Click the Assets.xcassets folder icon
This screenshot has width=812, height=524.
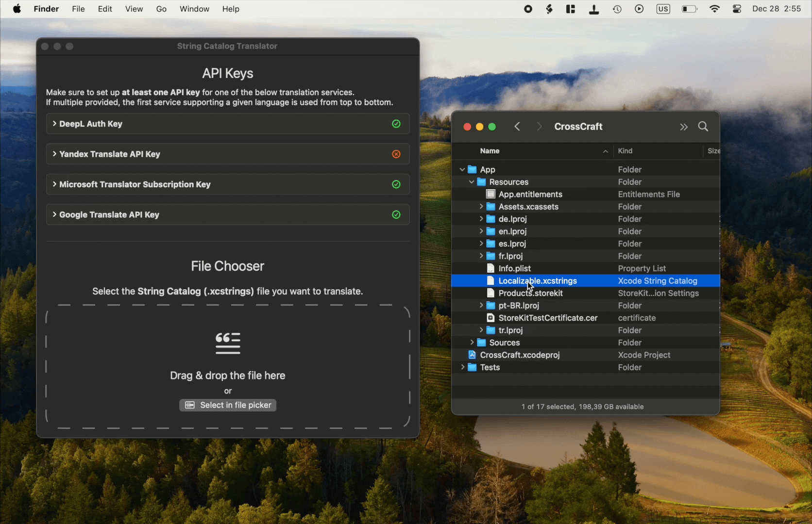(x=491, y=207)
